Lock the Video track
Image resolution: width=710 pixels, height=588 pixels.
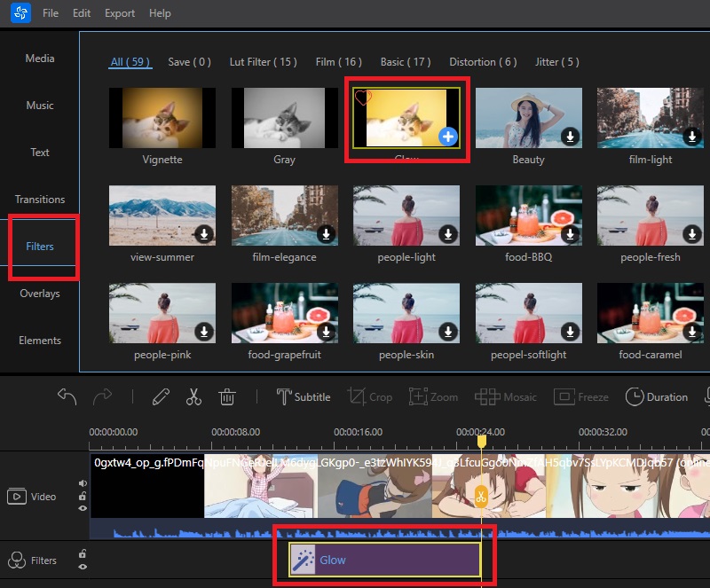click(x=83, y=497)
